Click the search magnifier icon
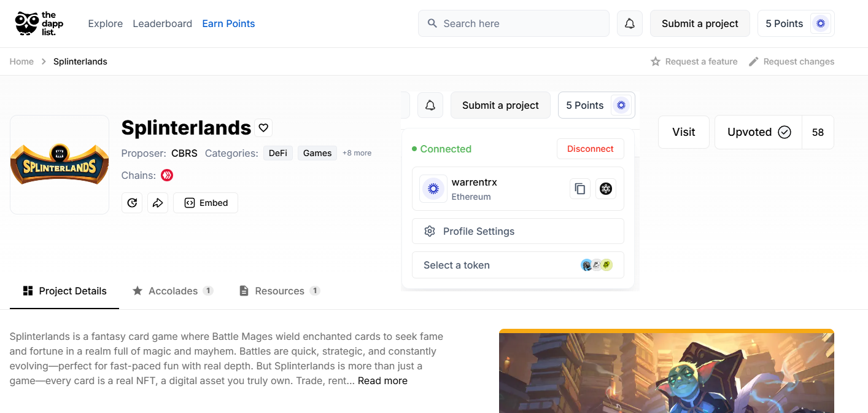Viewport: 868px width, 413px height. click(x=432, y=23)
